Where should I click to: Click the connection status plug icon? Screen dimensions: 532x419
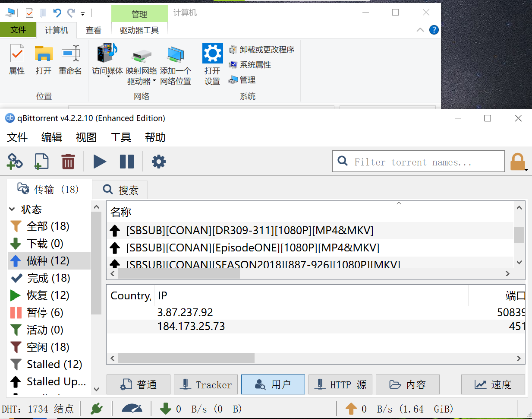tap(97, 409)
